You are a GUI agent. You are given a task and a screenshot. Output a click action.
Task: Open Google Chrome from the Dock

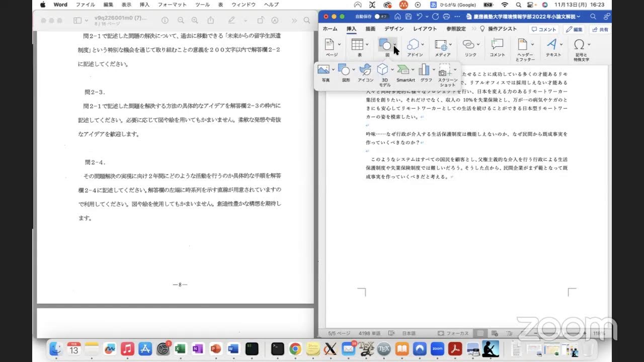coord(295,348)
